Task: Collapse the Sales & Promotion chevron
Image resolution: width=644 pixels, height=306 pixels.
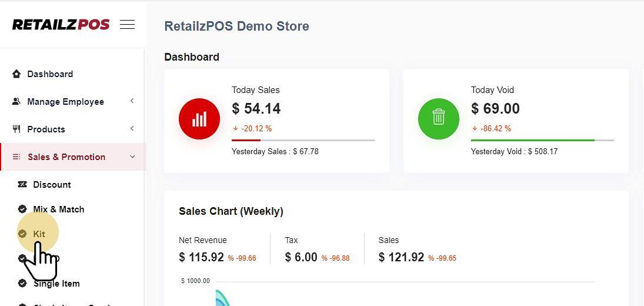Action: coord(132,157)
